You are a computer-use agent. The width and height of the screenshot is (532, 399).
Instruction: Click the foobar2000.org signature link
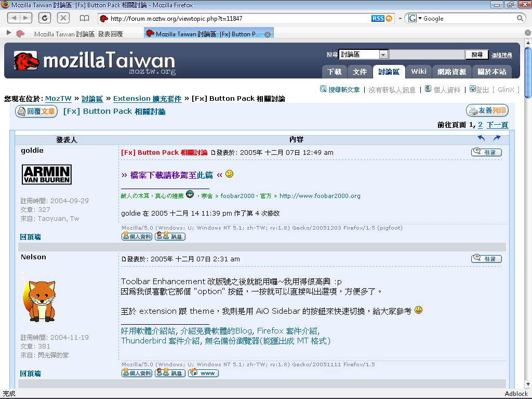point(320,196)
